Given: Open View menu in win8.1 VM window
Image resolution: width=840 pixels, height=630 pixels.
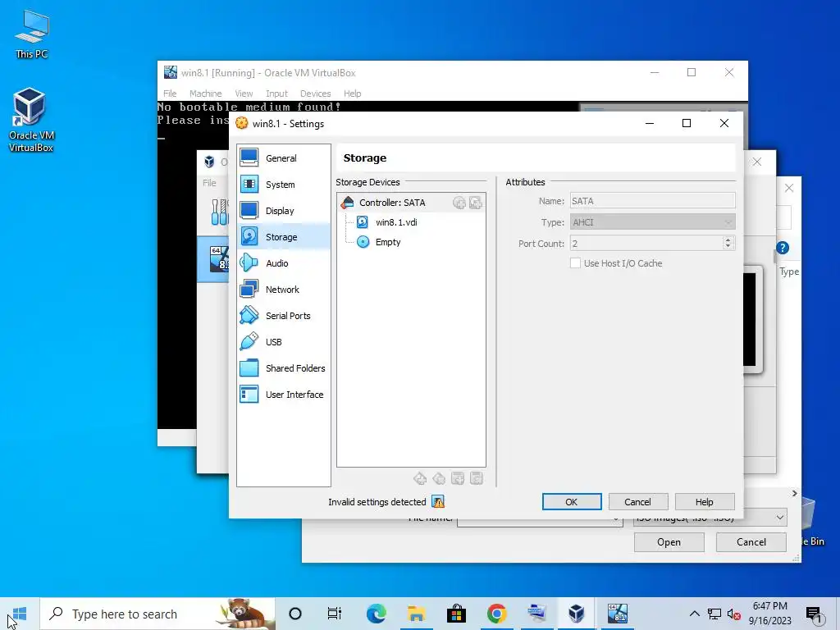Looking at the screenshot, I should pyautogui.click(x=244, y=94).
